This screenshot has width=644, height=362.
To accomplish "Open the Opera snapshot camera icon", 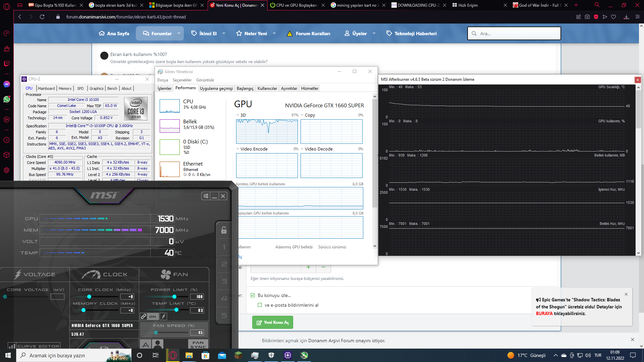I will click(587, 17).
